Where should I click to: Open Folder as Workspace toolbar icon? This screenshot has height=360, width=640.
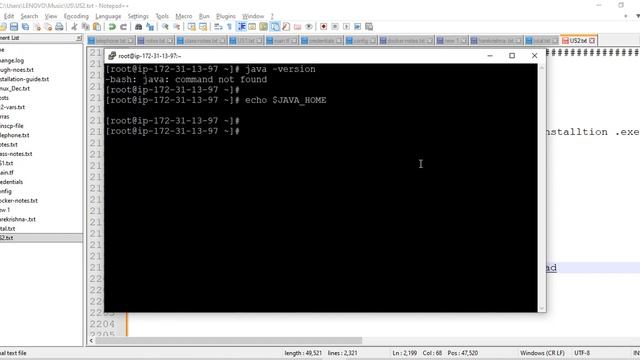point(298,27)
